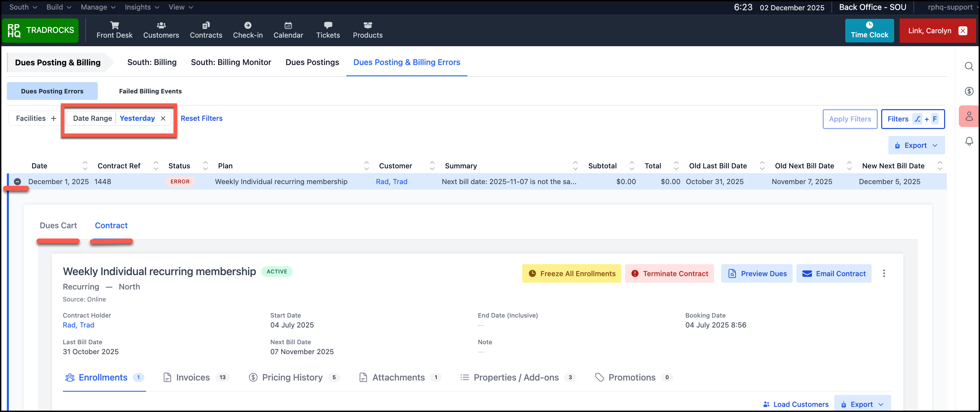Collapse the expanded December 1 error row
The width and height of the screenshot is (980, 412).
coord(17,182)
